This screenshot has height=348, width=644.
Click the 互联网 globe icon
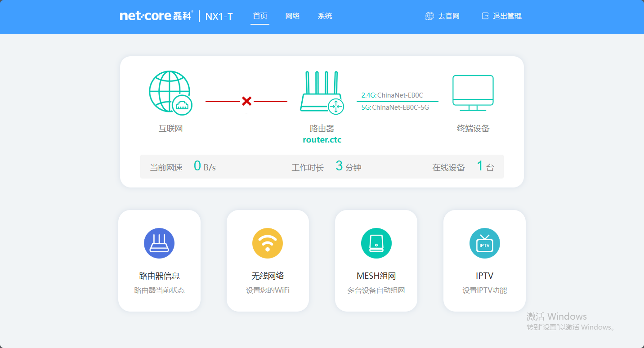point(170,92)
